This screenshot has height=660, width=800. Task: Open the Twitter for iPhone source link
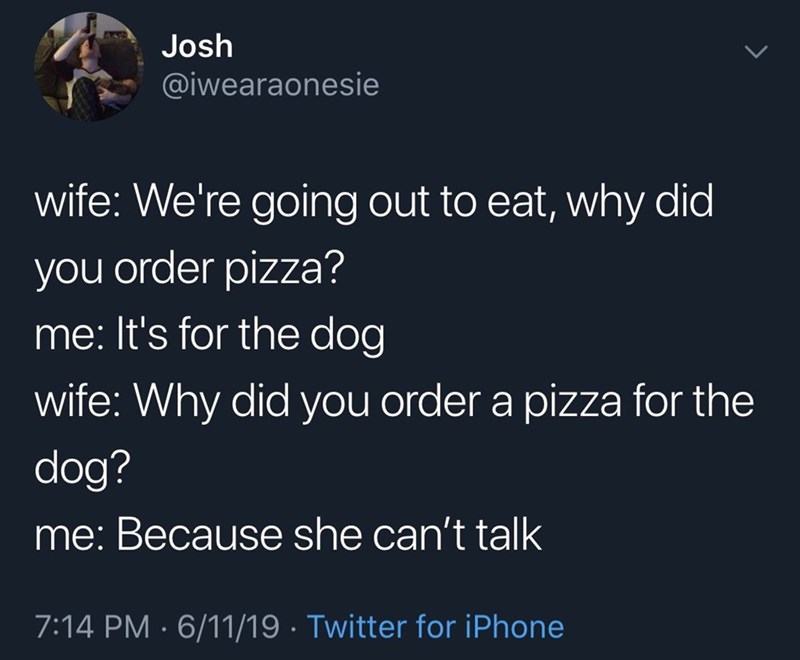click(435, 627)
